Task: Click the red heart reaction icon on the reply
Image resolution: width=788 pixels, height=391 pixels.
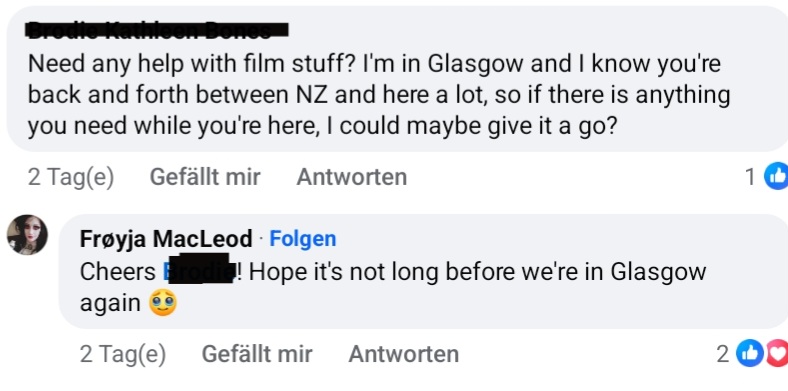Action: click(x=777, y=354)
